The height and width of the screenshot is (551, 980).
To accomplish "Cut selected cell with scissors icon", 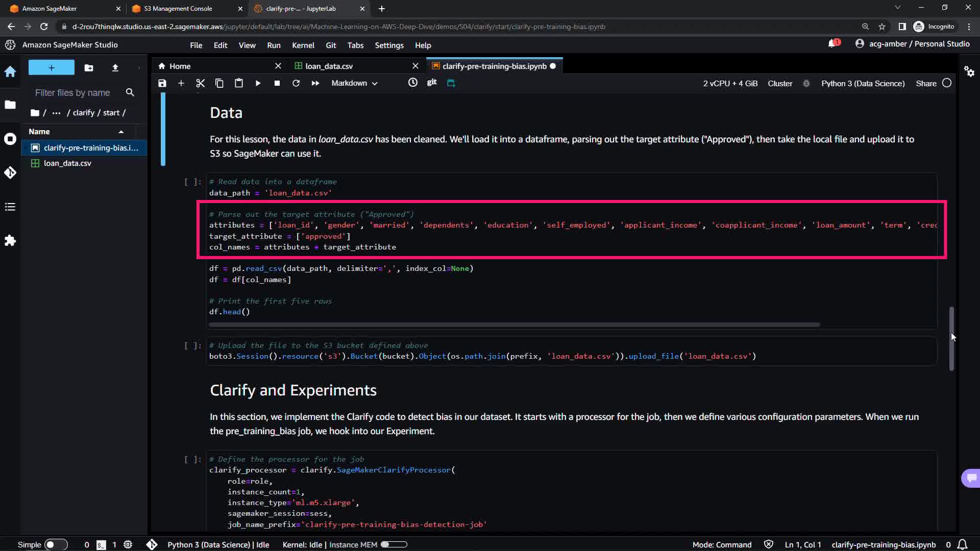I will (200, 83).
